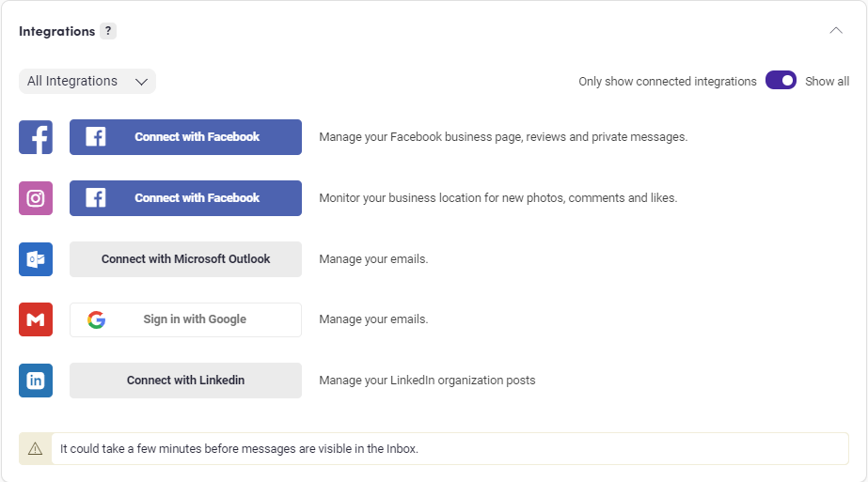Click the LinkedIn integration icon
868x482 pixels.
pyautogui.click(x=36, y=381)
